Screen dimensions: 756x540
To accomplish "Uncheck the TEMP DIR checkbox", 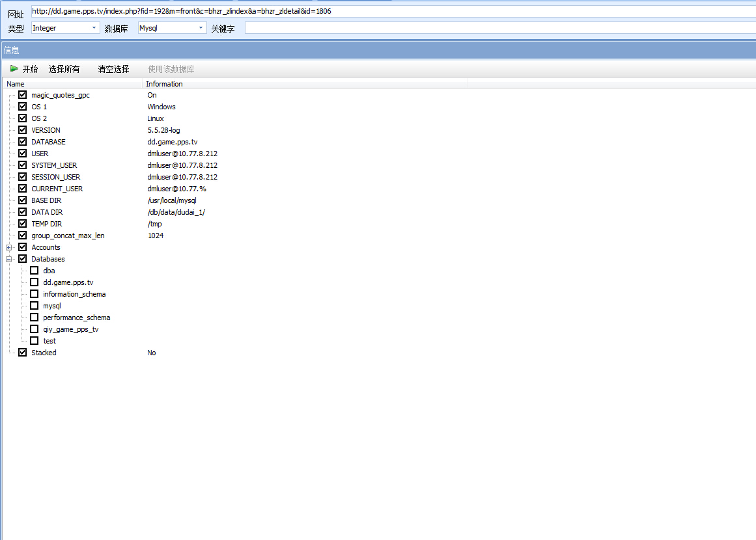I will tap(23, 224).
